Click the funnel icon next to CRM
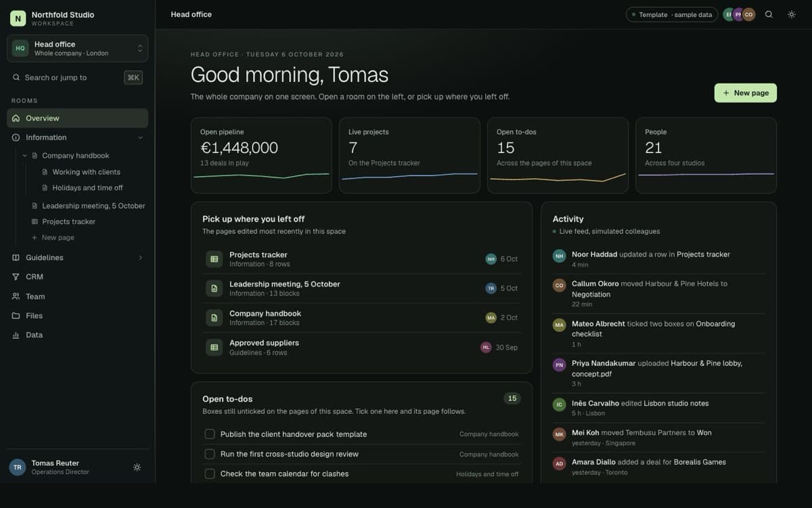Image resolution: width=812 pixels, height=508 pixels. tap(16, 276)
